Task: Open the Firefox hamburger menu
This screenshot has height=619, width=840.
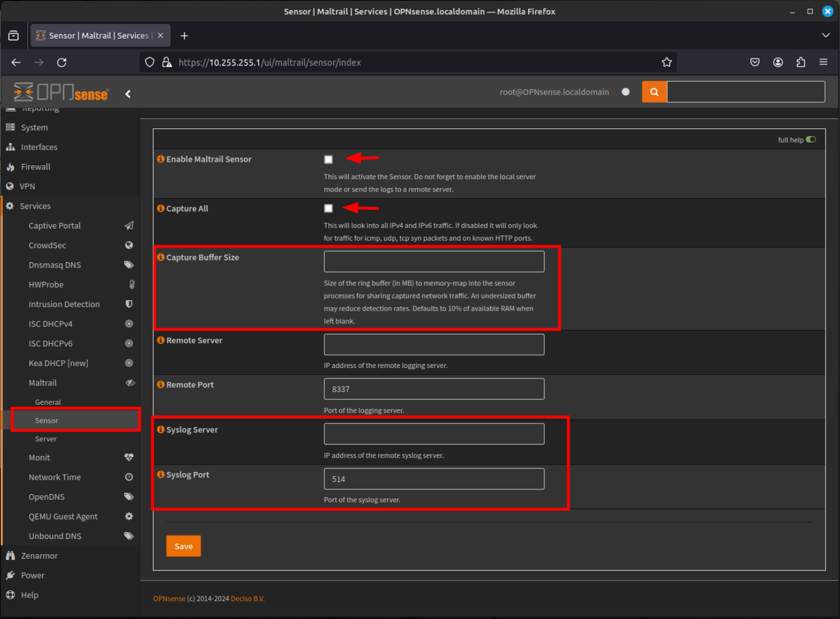Action: click(x=824, y=62)
